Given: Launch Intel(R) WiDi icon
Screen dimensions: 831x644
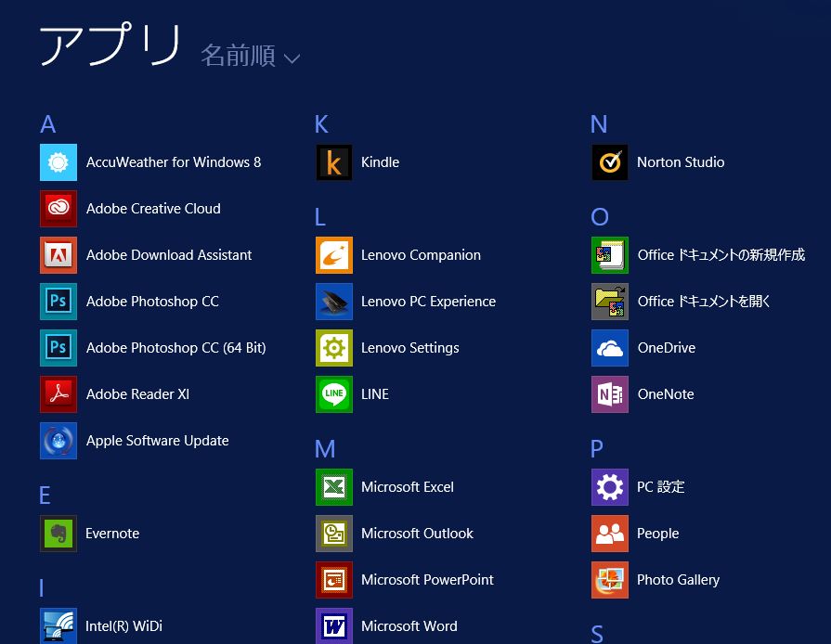Looking at the screenshot, I should point(58,626).
